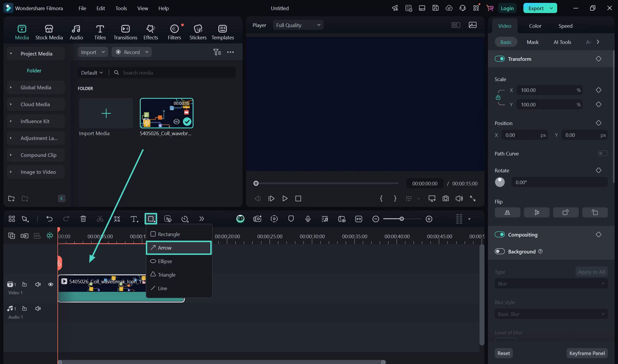Click the timeline zoom slider handle

[401, 219]
